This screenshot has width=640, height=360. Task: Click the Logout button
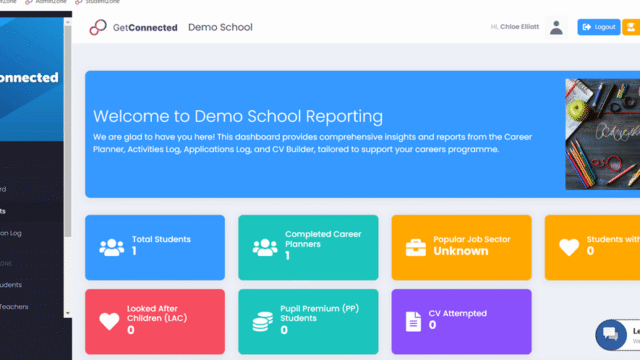coord(599,27)
